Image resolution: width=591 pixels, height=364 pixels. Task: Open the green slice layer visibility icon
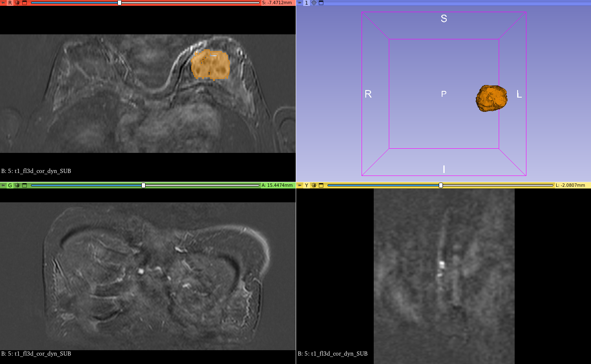(x=17, y=185)
